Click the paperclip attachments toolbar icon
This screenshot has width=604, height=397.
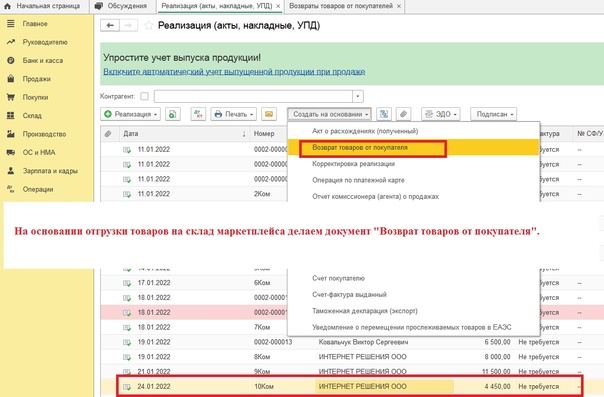click(403, 114)
